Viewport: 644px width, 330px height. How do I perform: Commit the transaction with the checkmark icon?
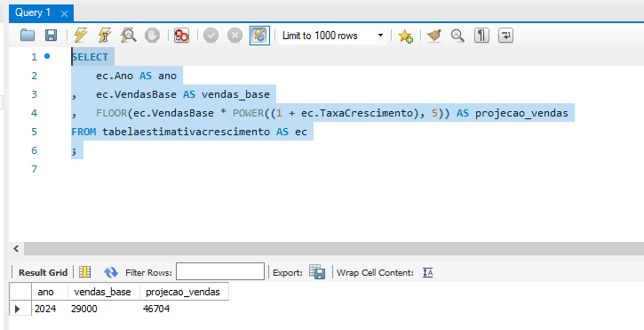(x=211, y=36)
